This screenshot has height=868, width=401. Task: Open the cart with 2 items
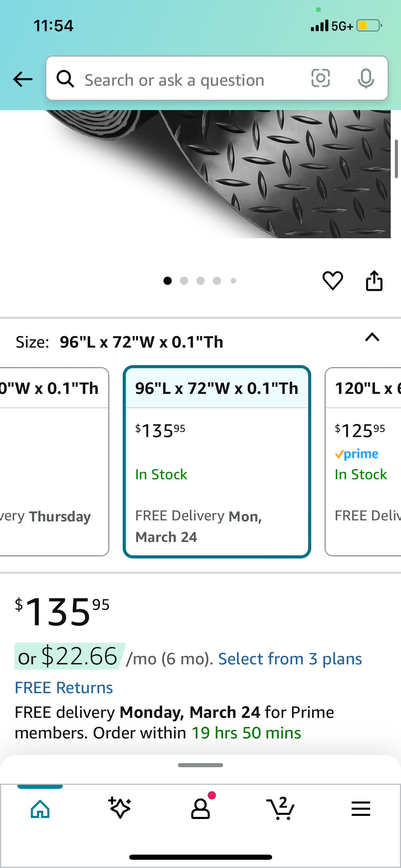click(x=280, y=808)
